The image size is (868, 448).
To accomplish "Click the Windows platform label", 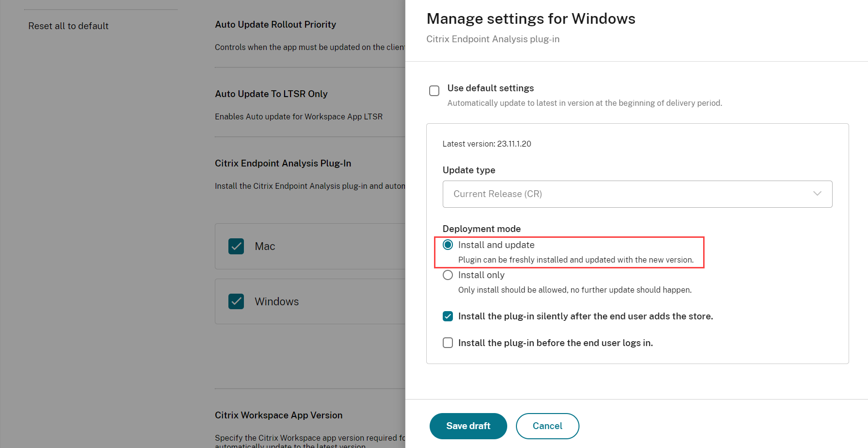I will [276, 301].
